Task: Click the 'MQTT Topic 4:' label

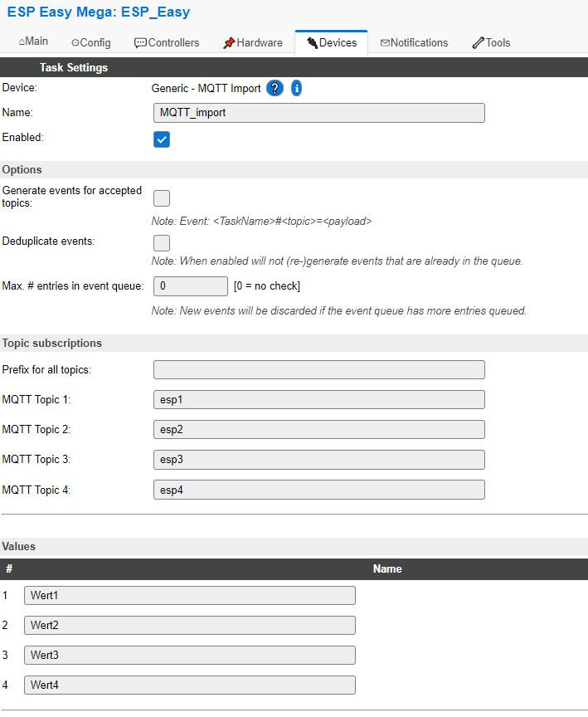Action: pos(36,490)
